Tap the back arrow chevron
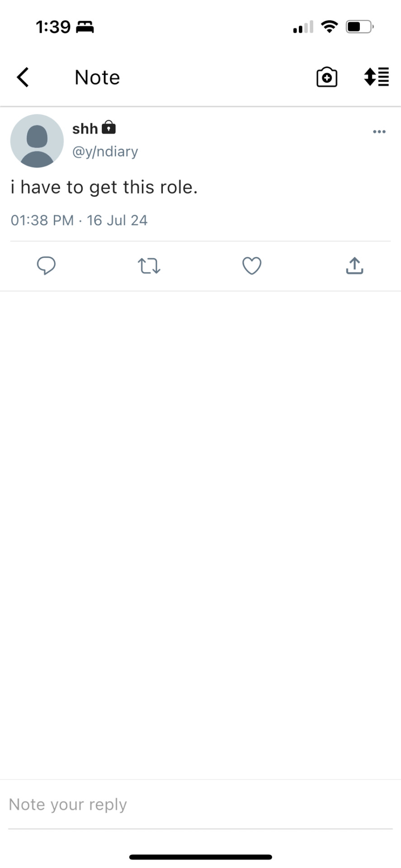This screenshot has height=868, width=401. (x=23, y=77)
